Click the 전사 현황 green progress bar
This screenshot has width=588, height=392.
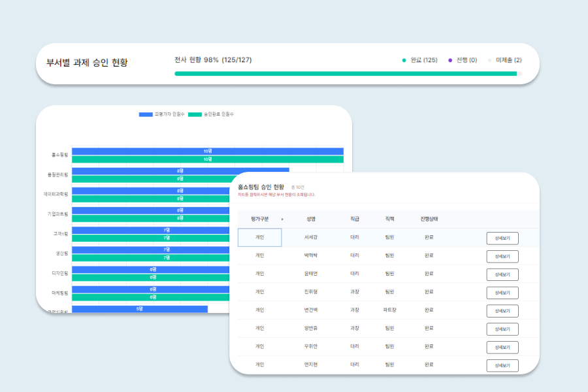(345, 74)
